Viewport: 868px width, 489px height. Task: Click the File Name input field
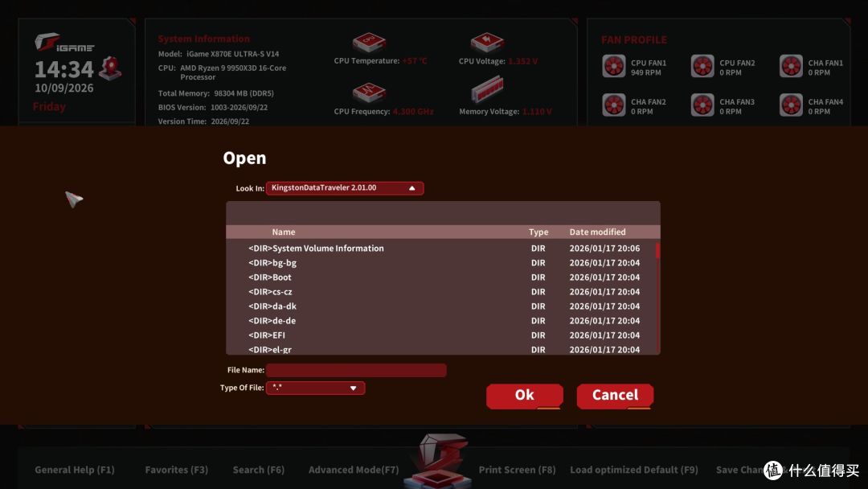pos(356,370)
